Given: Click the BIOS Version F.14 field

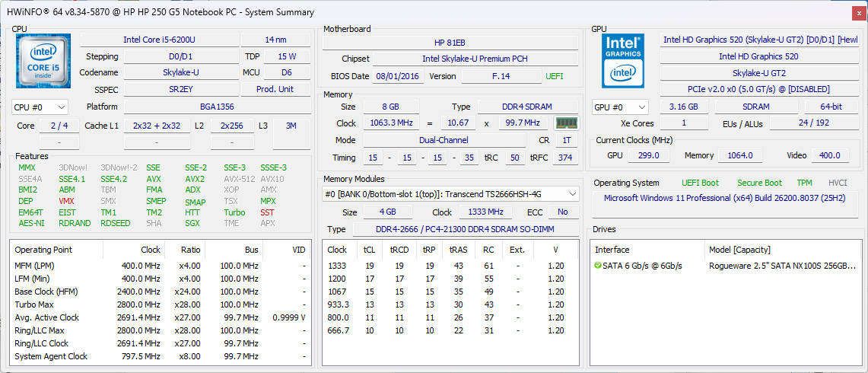Looking at the screenshot, I should (x=501, y=76).
